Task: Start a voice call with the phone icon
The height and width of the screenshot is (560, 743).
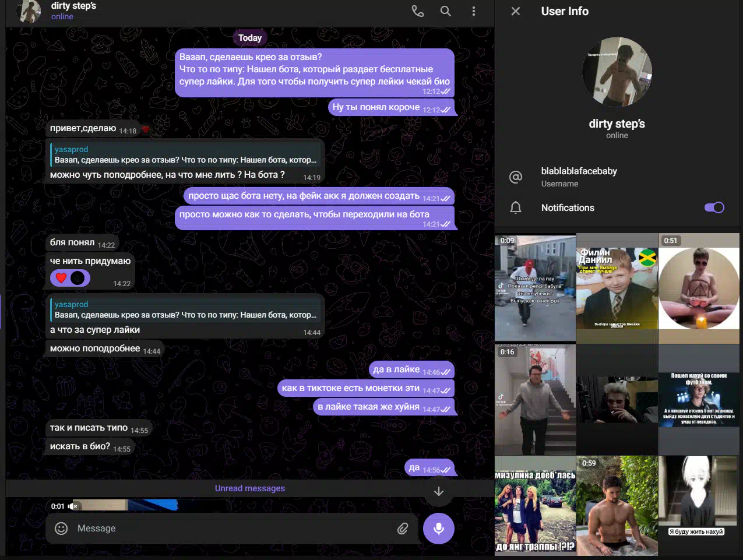Action: [x=417, y=11]
